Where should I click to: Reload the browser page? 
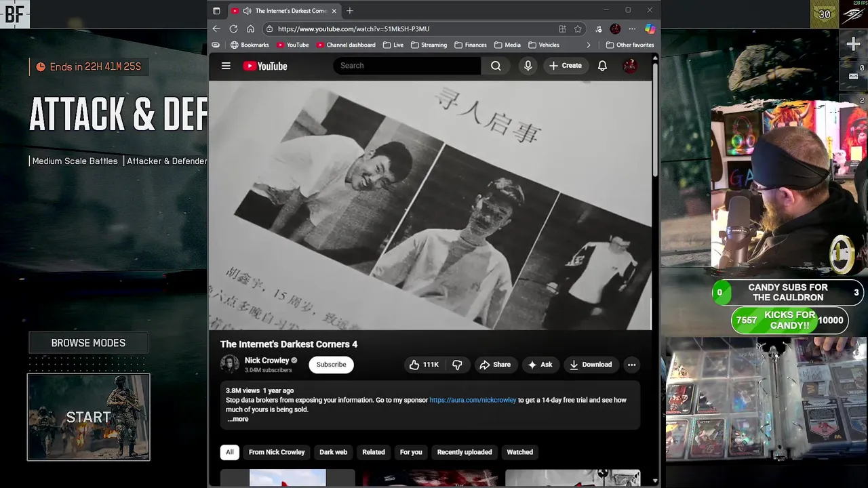click(233, 28)
